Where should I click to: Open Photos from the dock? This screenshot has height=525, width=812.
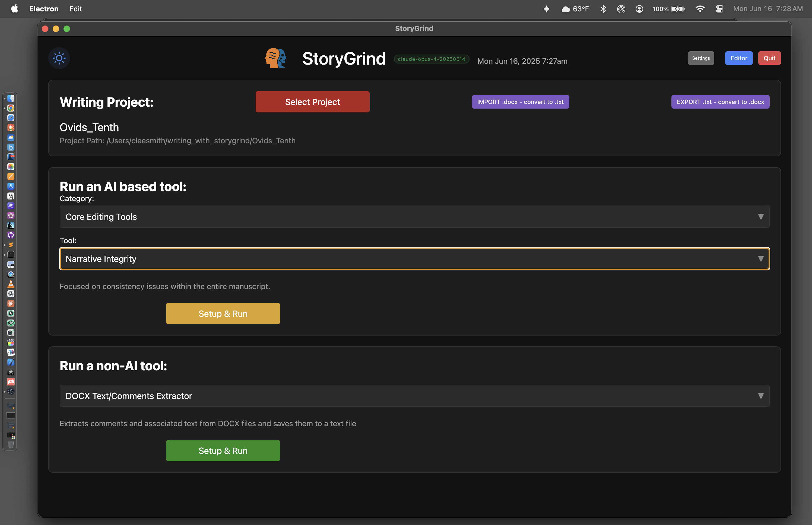pos(11,167)
